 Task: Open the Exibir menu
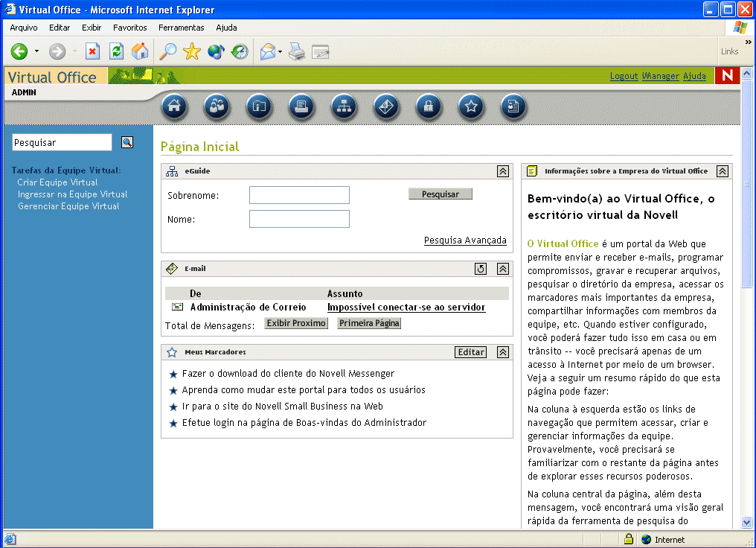92,28
